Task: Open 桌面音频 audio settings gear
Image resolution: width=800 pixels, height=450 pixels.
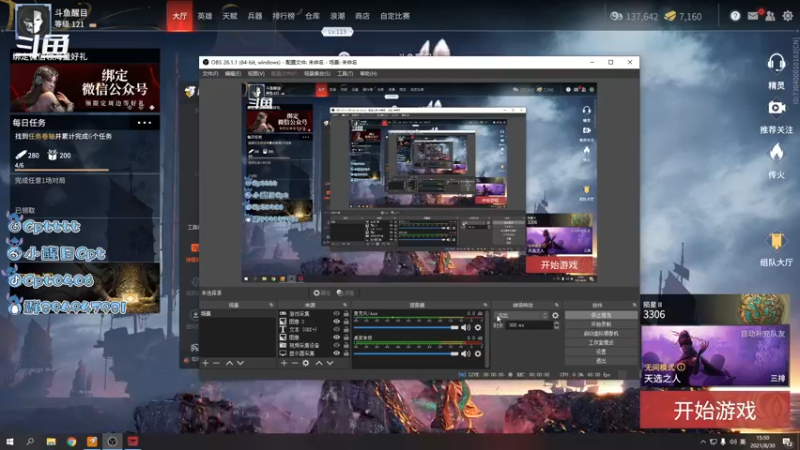Action: coord(478,354)
